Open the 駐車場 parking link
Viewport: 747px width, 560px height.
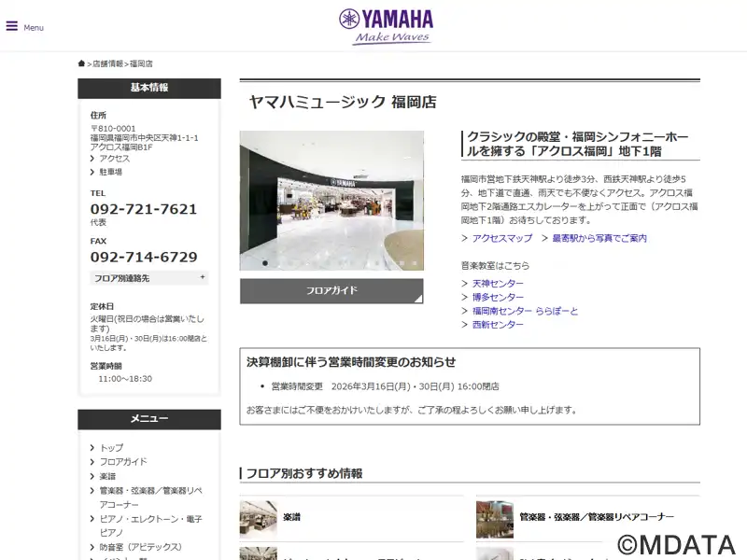click(110, 172)
